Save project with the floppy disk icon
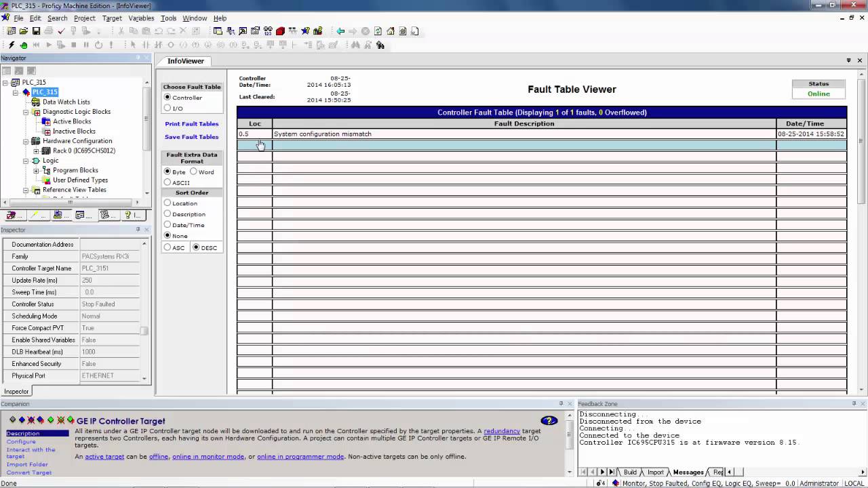This screenshot has width=868, height=488. click(x=36, y=31)
